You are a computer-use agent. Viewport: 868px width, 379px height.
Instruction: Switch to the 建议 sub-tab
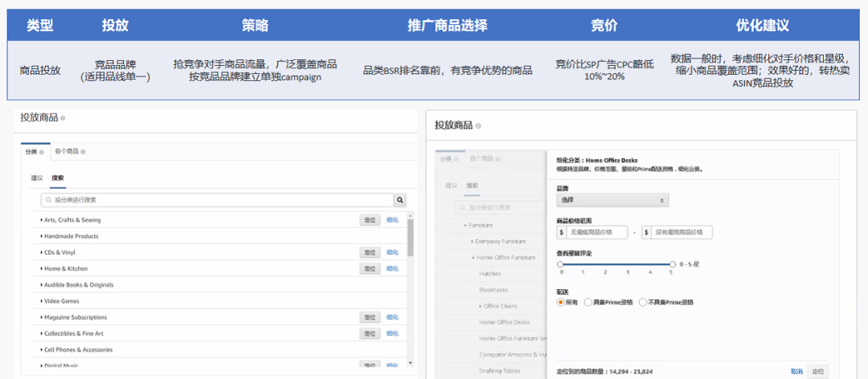36,177
